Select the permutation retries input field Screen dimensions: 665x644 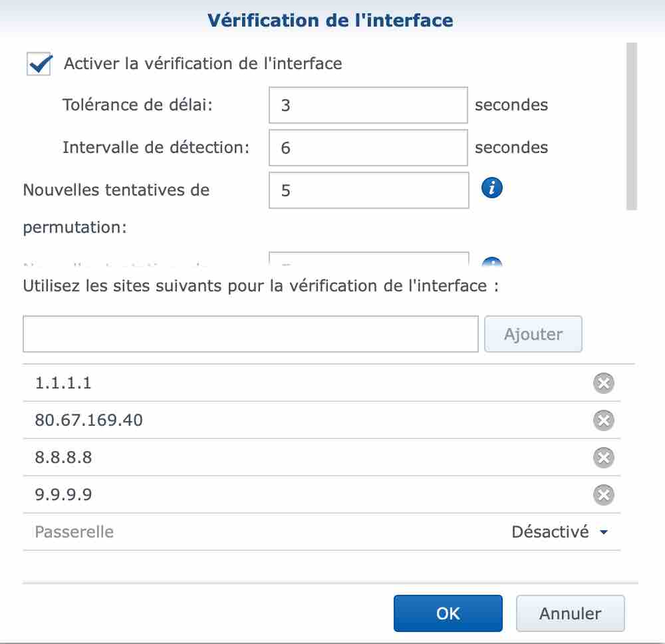coord(368,190)
